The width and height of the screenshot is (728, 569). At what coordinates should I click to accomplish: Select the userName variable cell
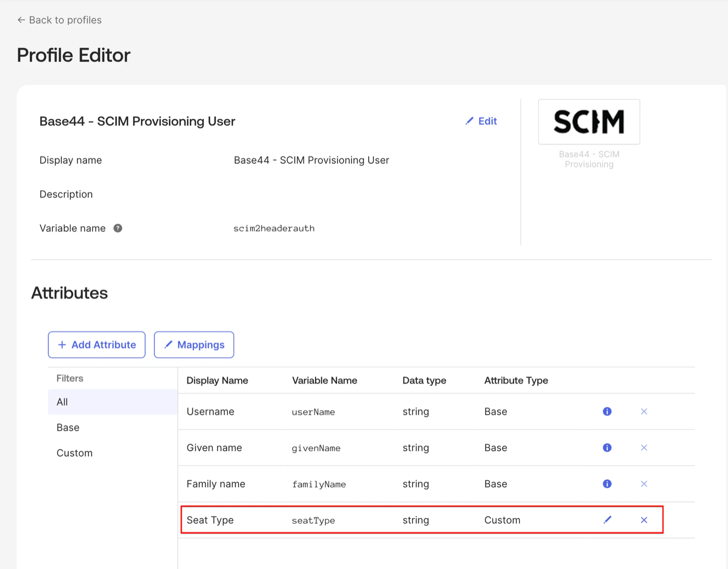pyautogui.click(x=314, y=412)
